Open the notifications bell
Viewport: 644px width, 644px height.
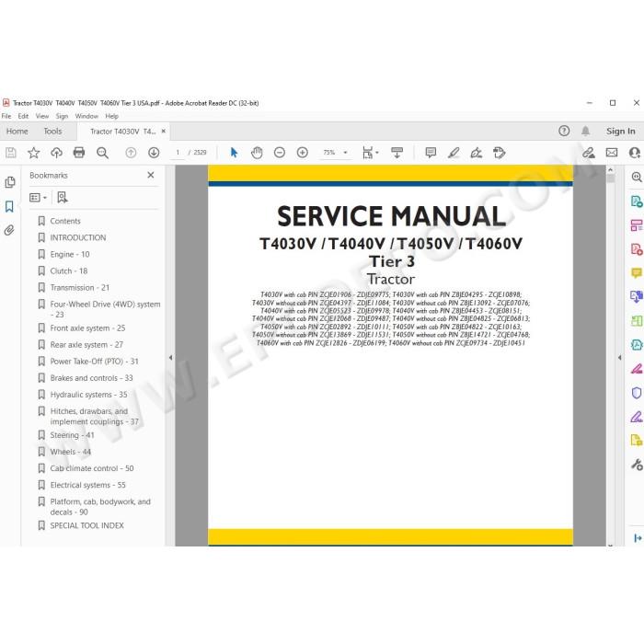point(586,131)
